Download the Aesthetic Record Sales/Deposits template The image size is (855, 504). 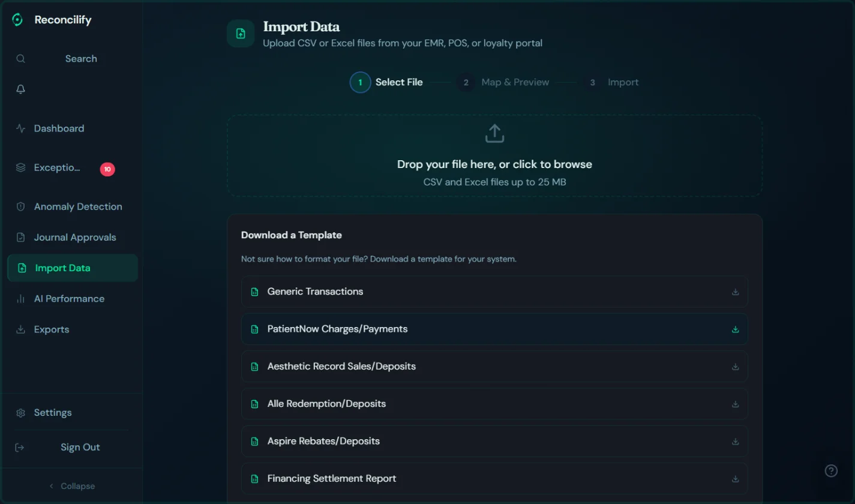pos(735,367)
